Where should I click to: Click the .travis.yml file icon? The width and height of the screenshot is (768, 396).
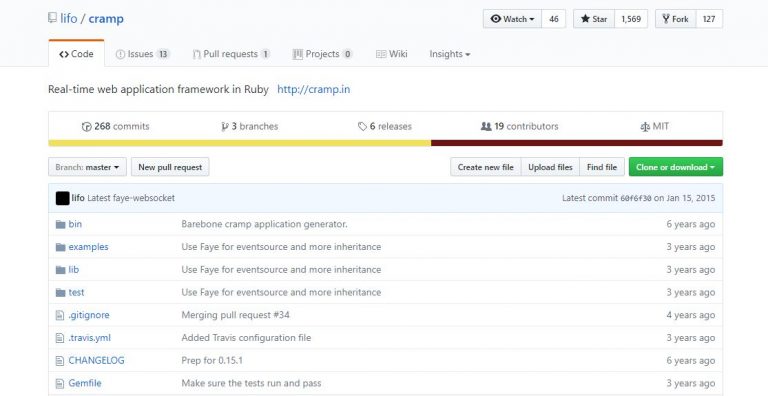[60, 338]
